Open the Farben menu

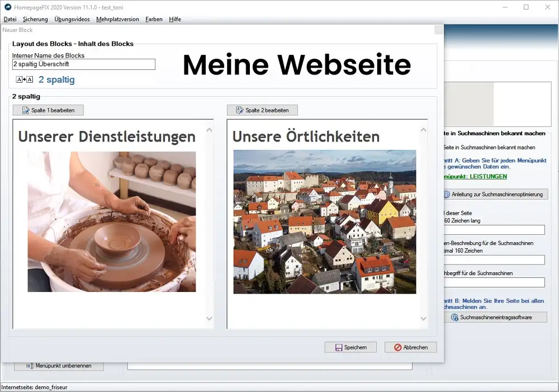click(x=154, y=18)
